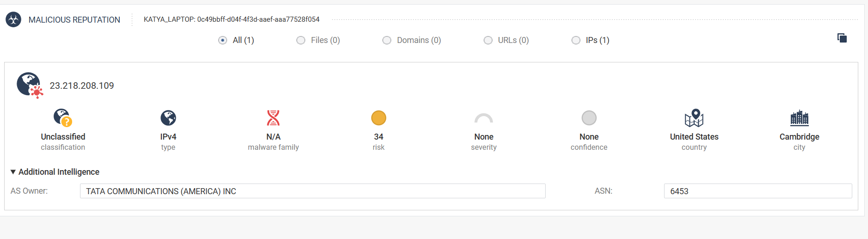The width and height of the screenshot is (868, 239).
Task: Click the ASN field showing 6453
Action: coord(757,191)
